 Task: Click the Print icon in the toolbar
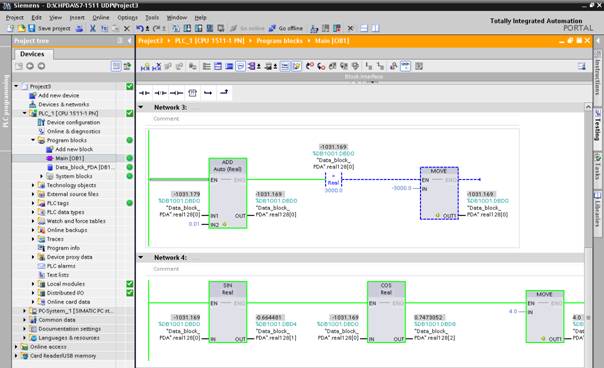(x=79, y=28)
